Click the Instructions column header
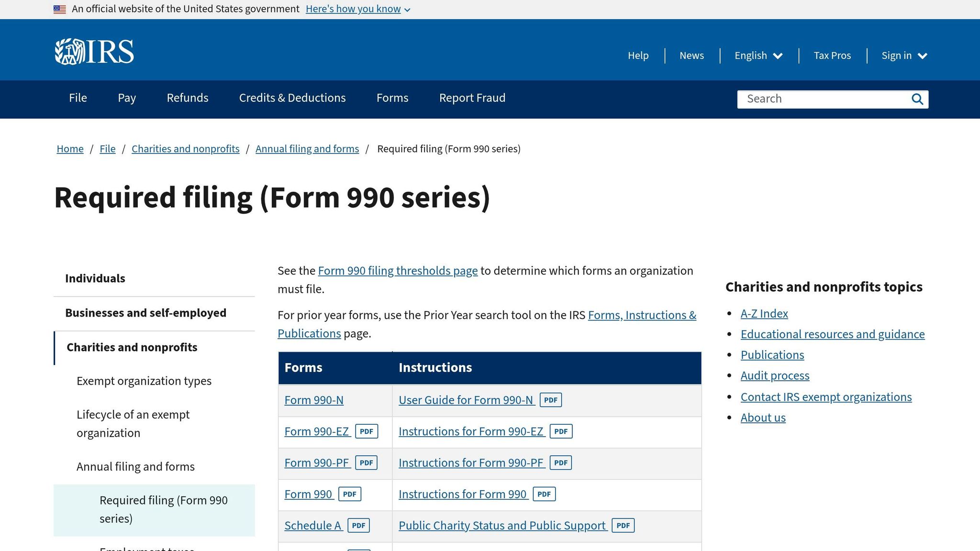The height and width of the screenshot is (551, 980). (547, 368)
